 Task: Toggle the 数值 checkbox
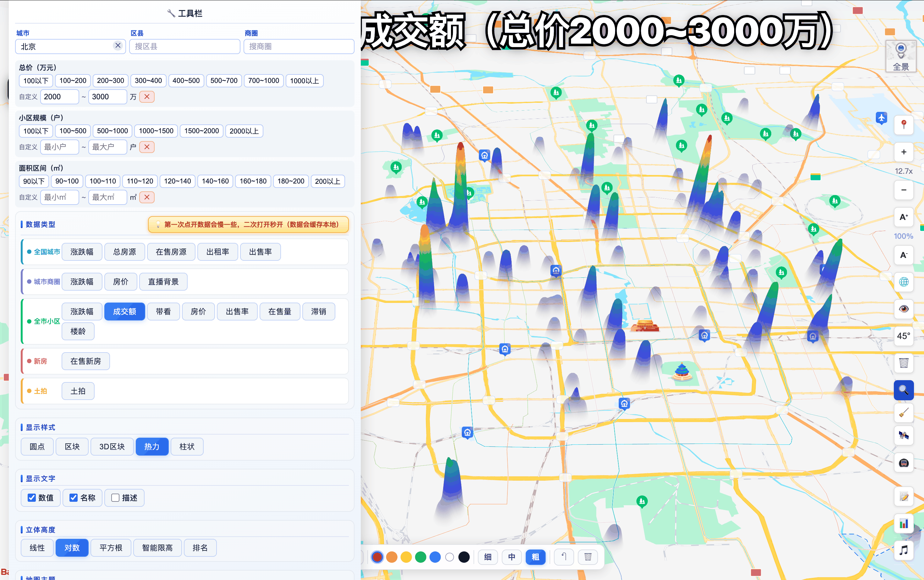tap(32, 498)
